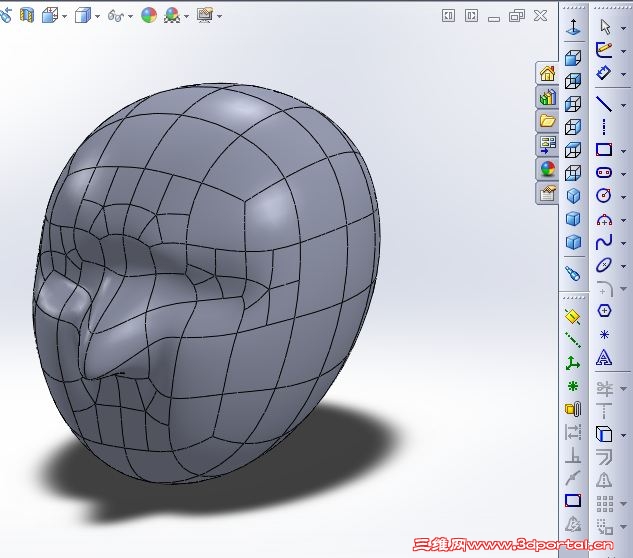Viewport: 633px width, 558px height.
Task: Pick the Line sketch tool
Action: pos(604,104)
